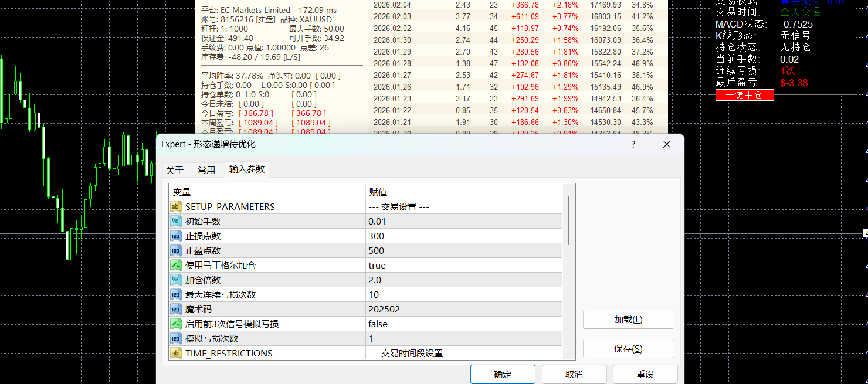Click the 平均胜率 37.78% text

pos(232,76)
